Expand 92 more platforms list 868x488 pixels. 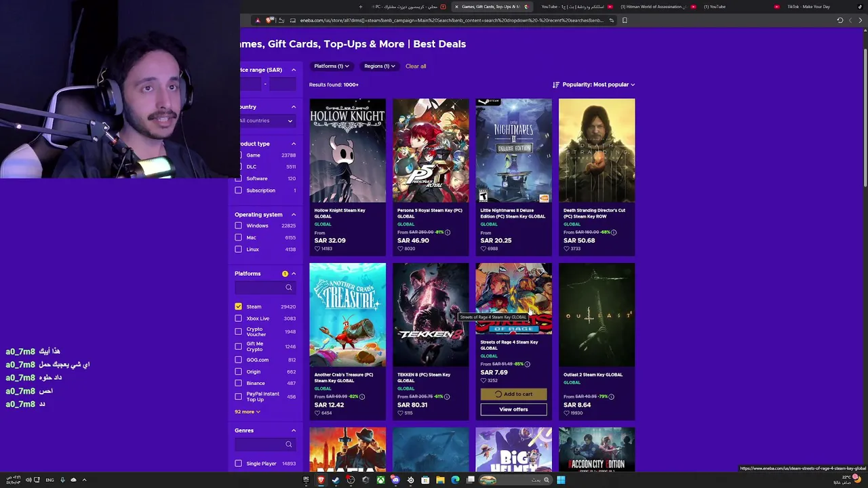coord(248,411)
